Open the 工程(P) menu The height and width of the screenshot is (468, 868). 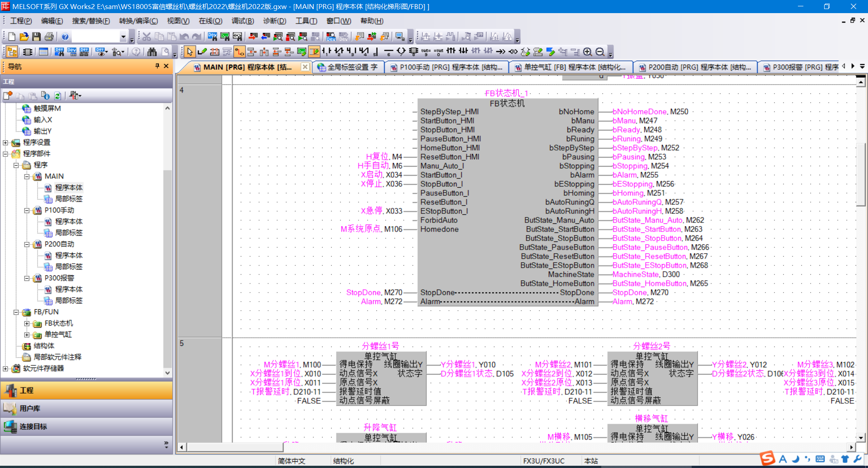tap(21, 21)
